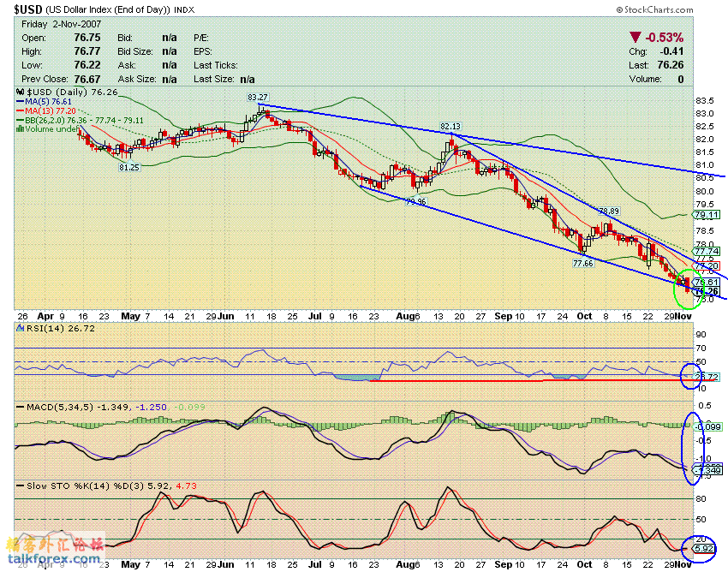
Task: Click the Prev Close value 76.67
Action: pyautogui.click(x=87, y=79)
